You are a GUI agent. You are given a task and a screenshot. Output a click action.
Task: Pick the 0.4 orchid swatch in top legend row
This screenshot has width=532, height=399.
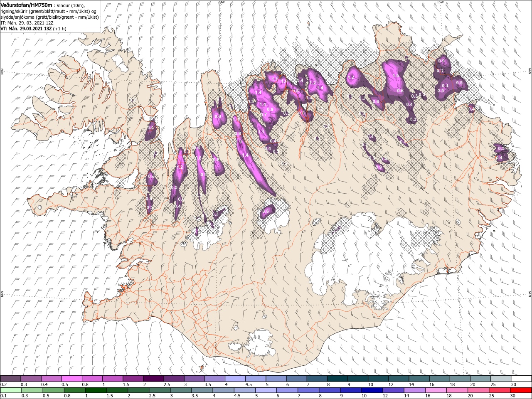coord(51,379)
